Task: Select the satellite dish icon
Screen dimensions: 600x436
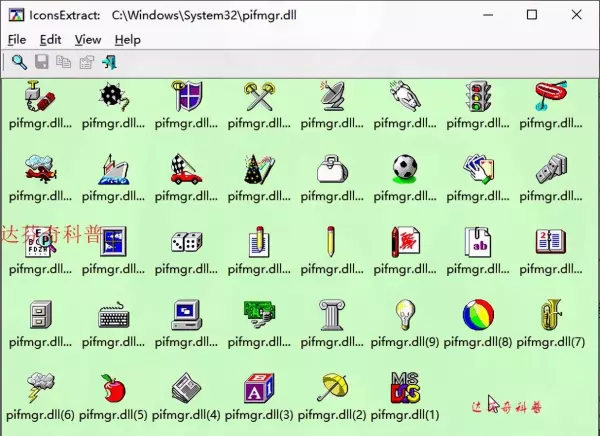Action: 332,96
